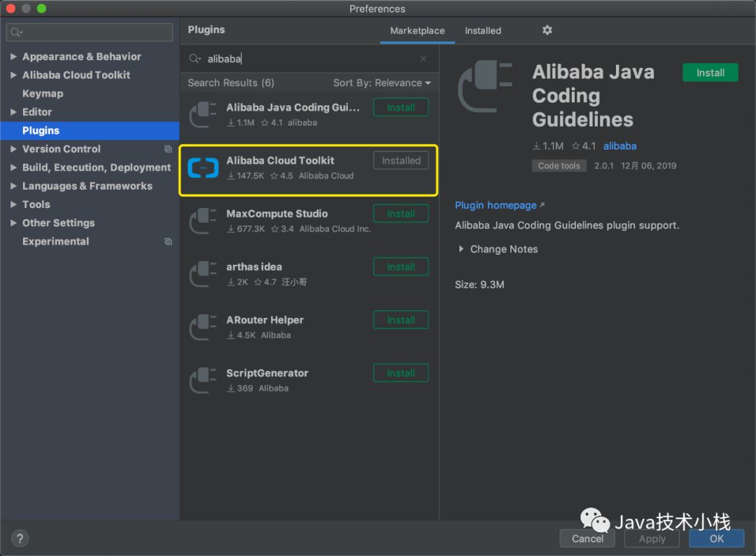The height and width of the screenshot is (556, 756).
Task: Focus the settings search field
Action: coord(90,32)
